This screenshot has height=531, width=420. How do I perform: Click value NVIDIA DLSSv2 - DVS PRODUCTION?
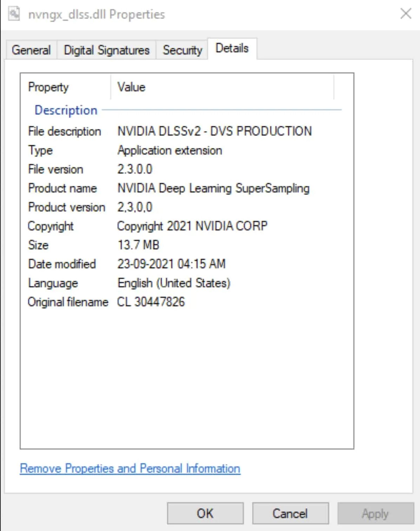214,131
